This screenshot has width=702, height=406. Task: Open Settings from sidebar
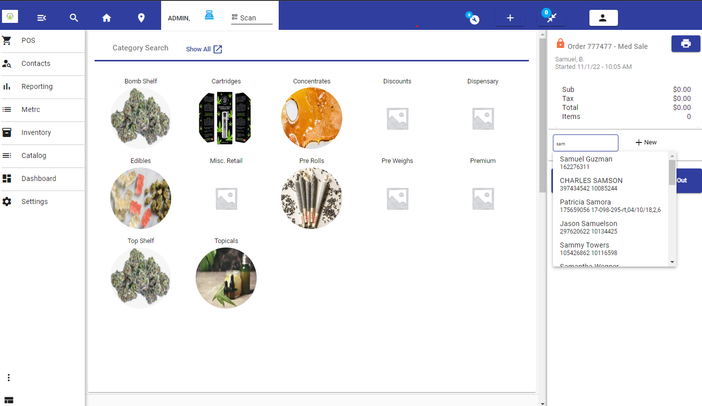point(42,201)
